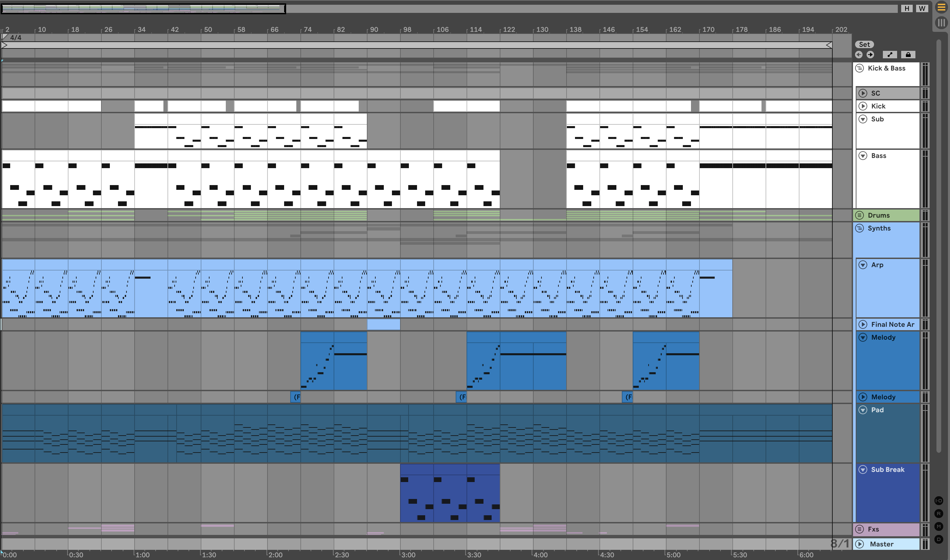The height and width of the screenshot is (560, 950).
Task: Switch to Session view selector icon
Action: tap(941, 23)
